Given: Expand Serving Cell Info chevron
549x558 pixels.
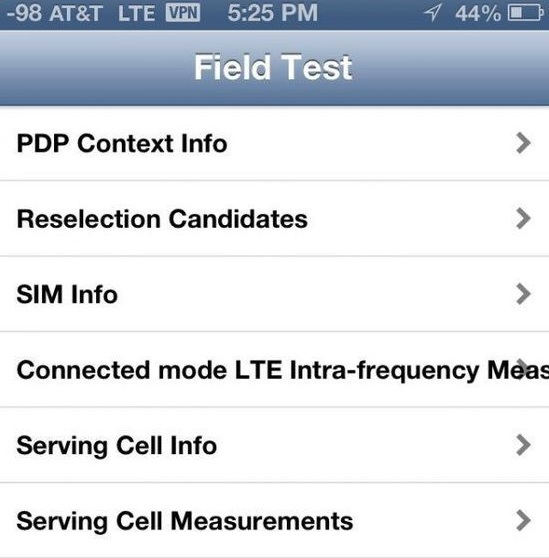Looking at the screenshot, I should pyautogui.click(x=523, y=445).
